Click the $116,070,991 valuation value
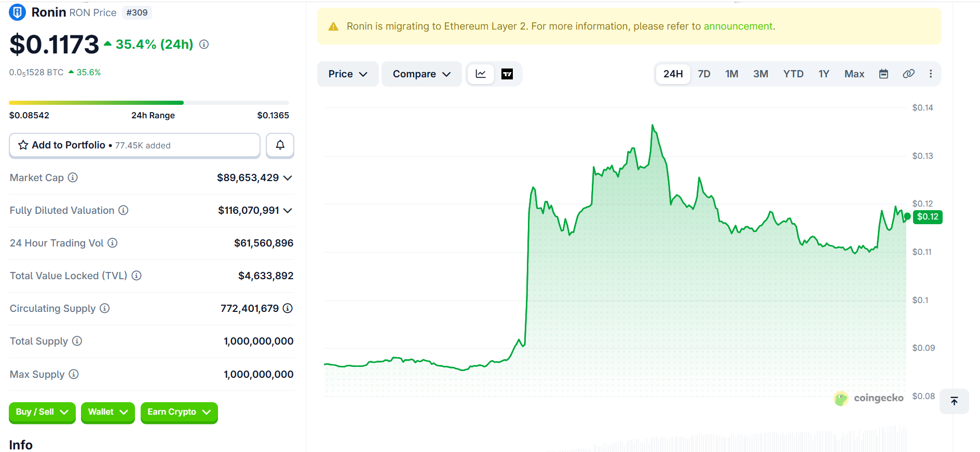Viewport: 980px width, 452px height. (x=249, y=211)
